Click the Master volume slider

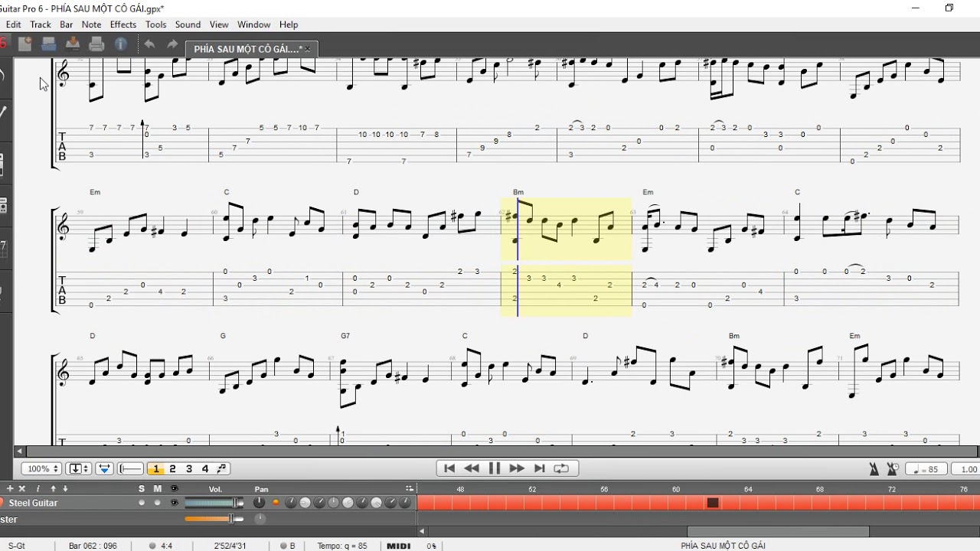coord(214,519)
